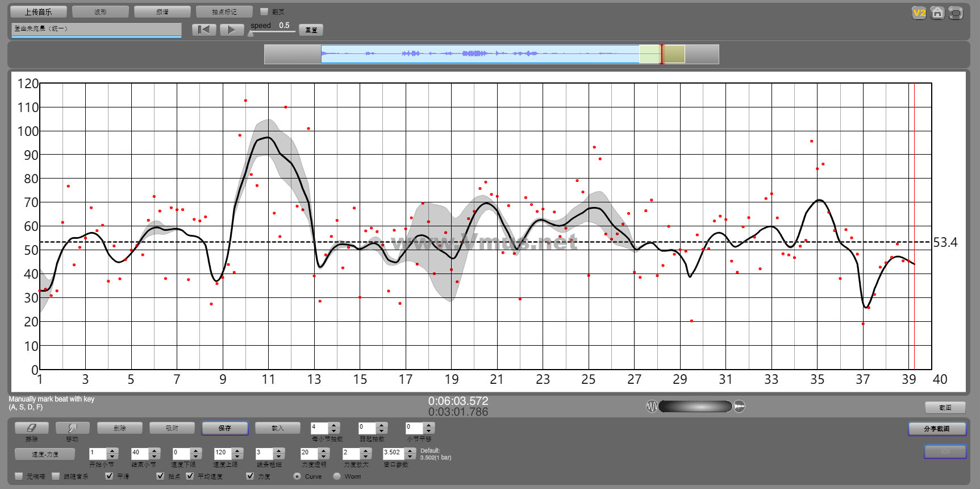Image resolution: width=980 pixels, height=489 pixels.
Task: Select the Curve radio button
Action: tap(297, 476)
